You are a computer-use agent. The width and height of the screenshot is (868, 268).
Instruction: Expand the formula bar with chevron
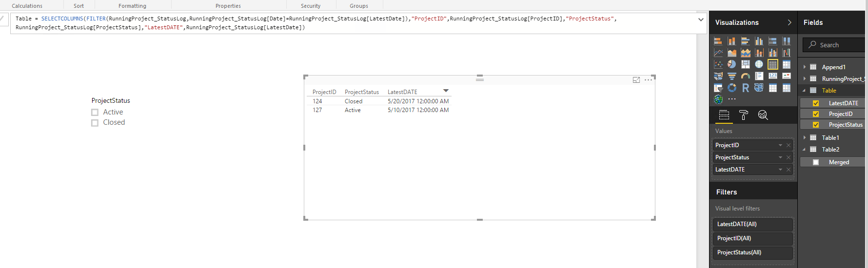pyautogui.click(x=701, y=20)
